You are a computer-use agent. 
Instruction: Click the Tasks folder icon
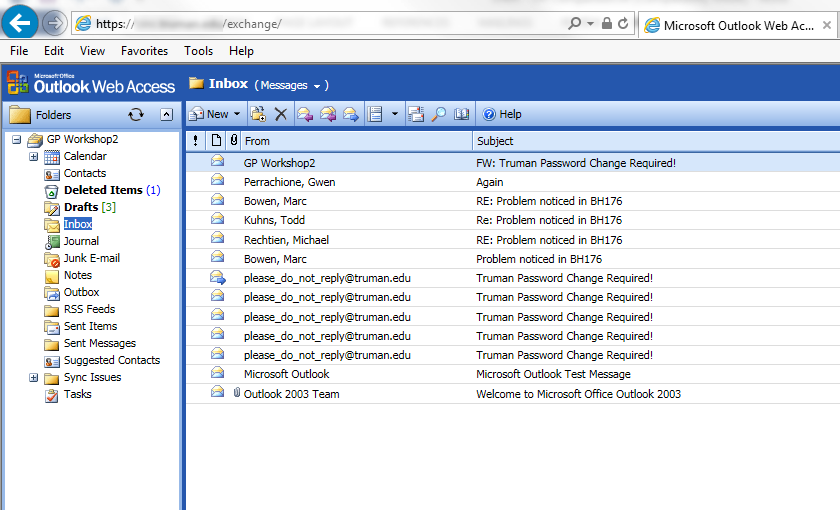[52, 395]
